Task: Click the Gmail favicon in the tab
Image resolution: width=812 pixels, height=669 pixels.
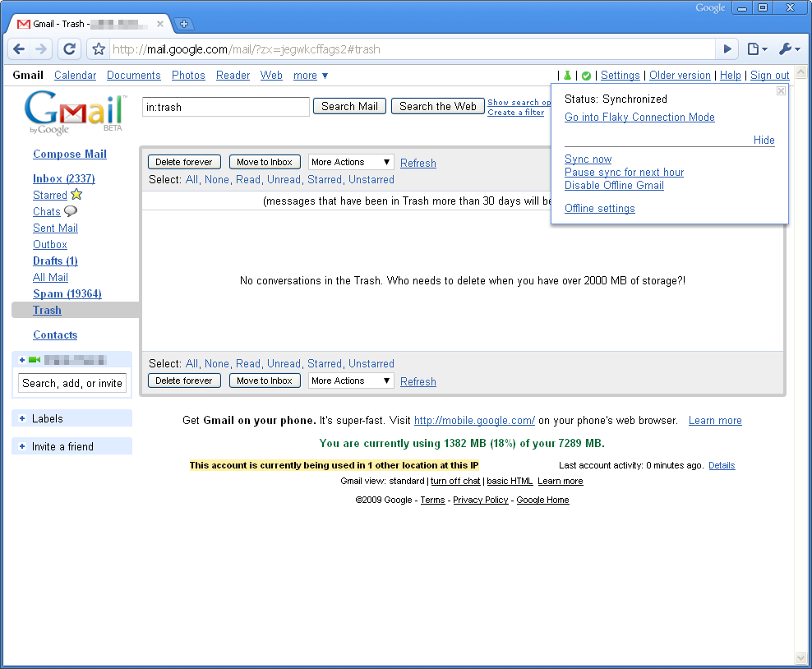Action: (23, 24)
